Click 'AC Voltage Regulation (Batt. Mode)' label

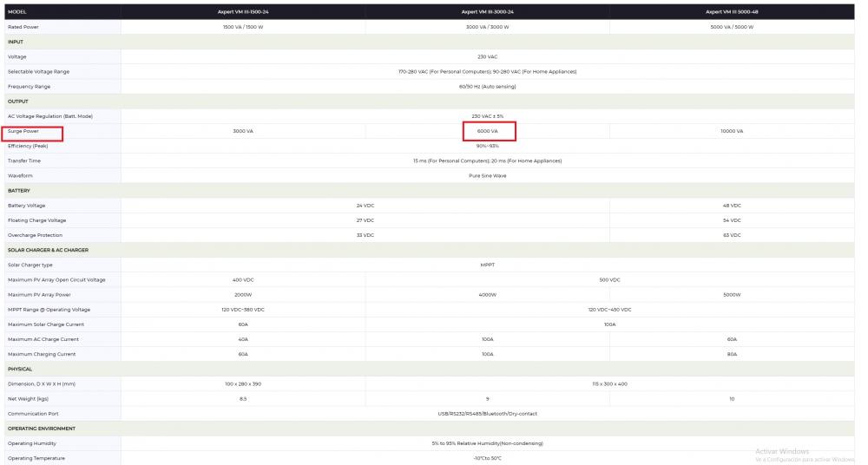pyautogui.click(x=50, y=116)
